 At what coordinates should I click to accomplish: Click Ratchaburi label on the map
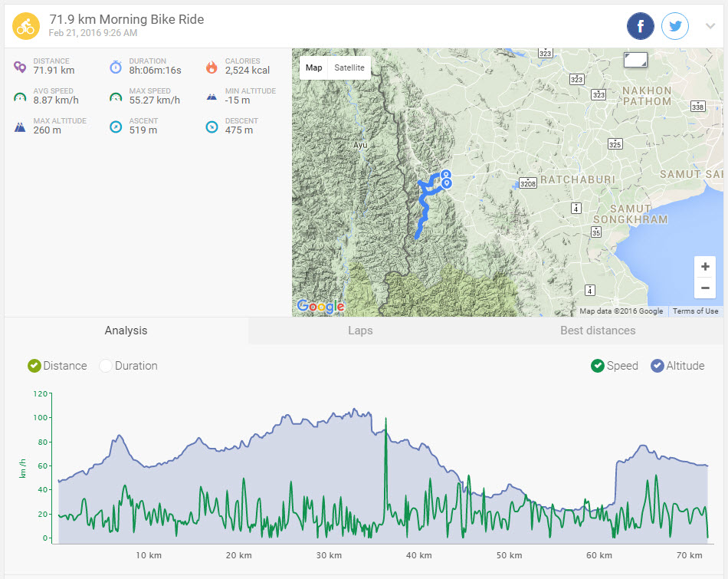(x=578, y=179)
